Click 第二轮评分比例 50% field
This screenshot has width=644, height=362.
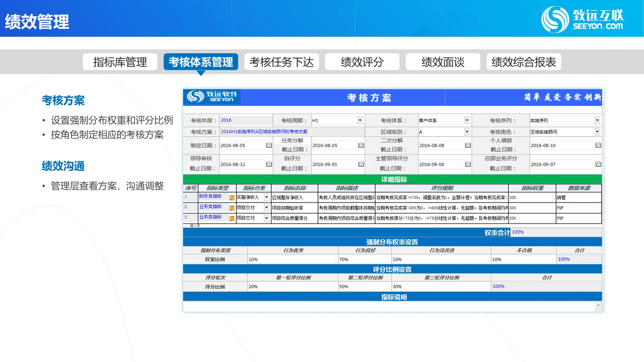tap(364, 287)
